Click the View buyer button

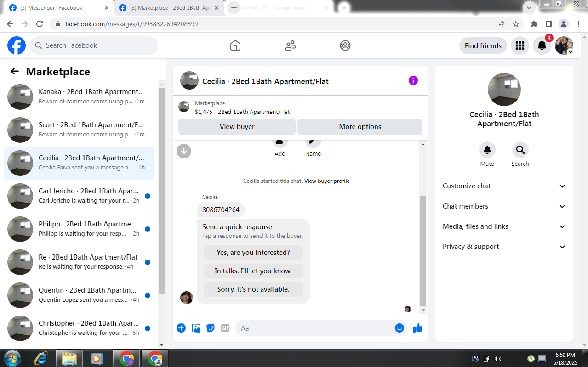(x=237, y=127)
